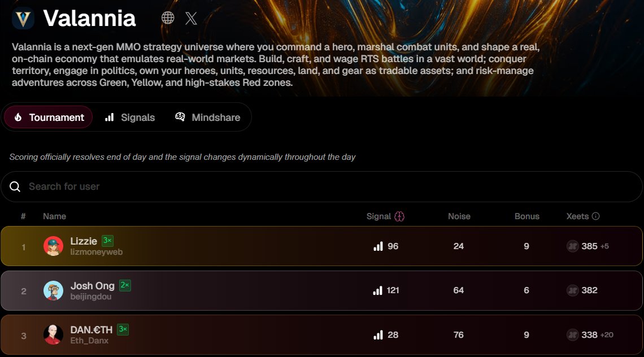Image resolution: width=644 pixels, height=357 pixels.
Task: Click the Xeets column header
Action: coord(577,216)
